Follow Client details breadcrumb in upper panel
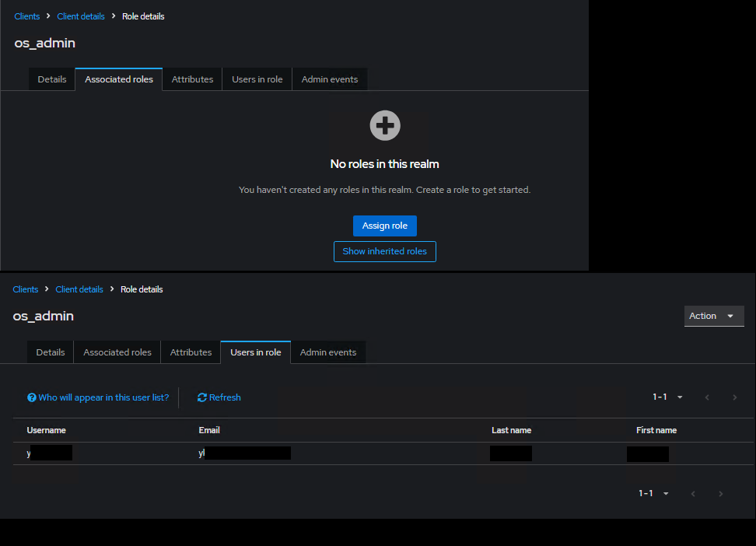This screenshot has width=756, height=546. pos(81,16)
